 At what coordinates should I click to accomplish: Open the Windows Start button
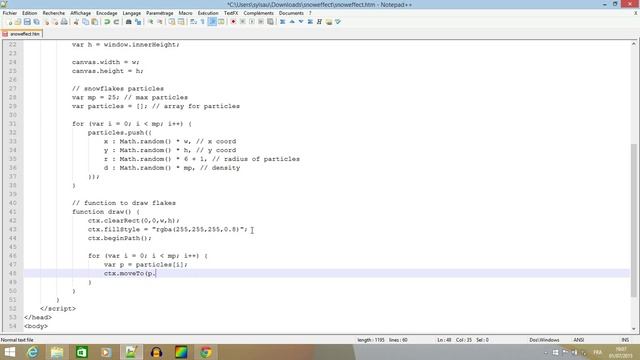point(9,352)
